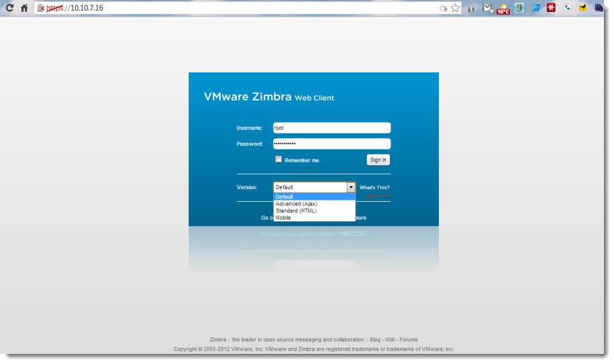Click the yellow bird extension icon

click(583, 7)
